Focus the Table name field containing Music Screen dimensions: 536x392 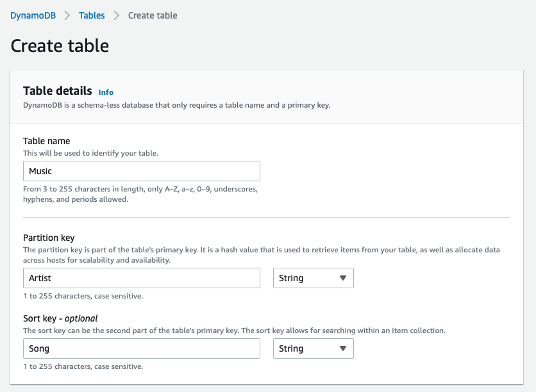click(142, 171)
